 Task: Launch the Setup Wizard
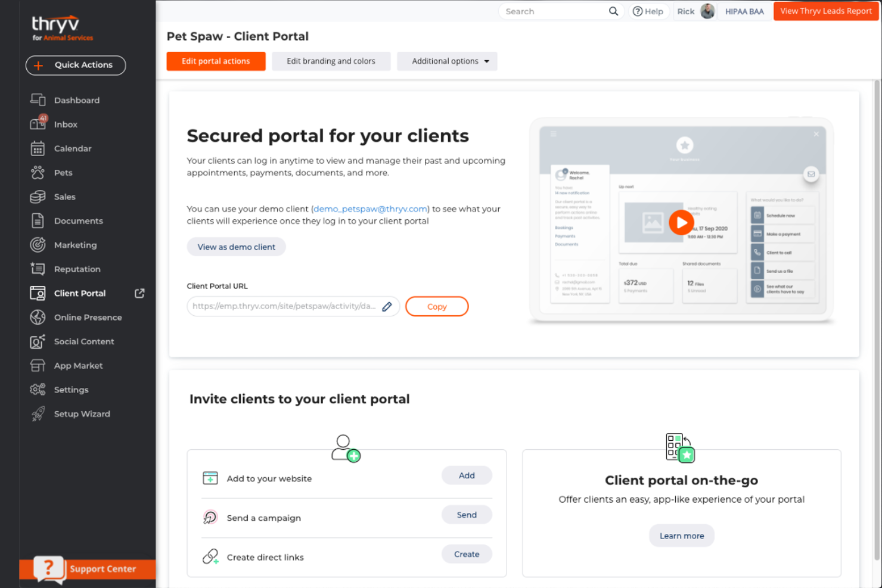[82, 413]
